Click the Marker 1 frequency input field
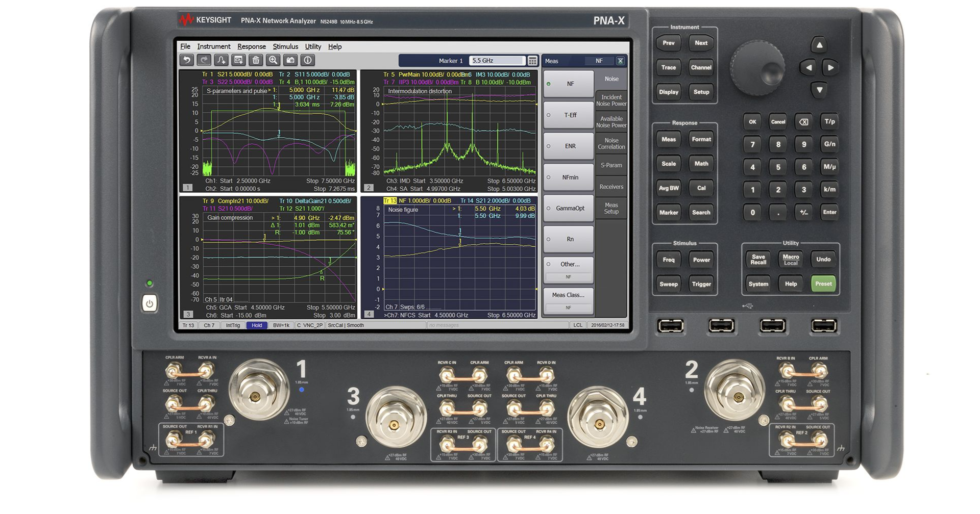The height and width of the screenshot is (514, 980). point(497,61)
